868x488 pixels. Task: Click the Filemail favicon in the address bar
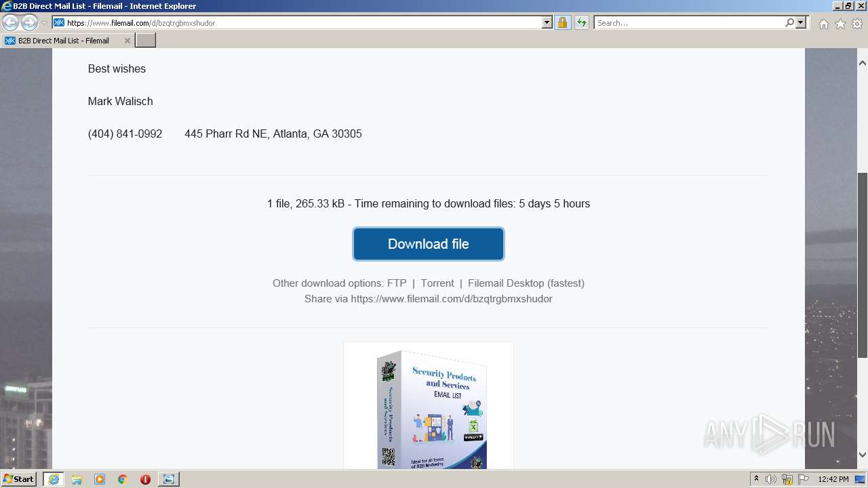click(59, 23)
